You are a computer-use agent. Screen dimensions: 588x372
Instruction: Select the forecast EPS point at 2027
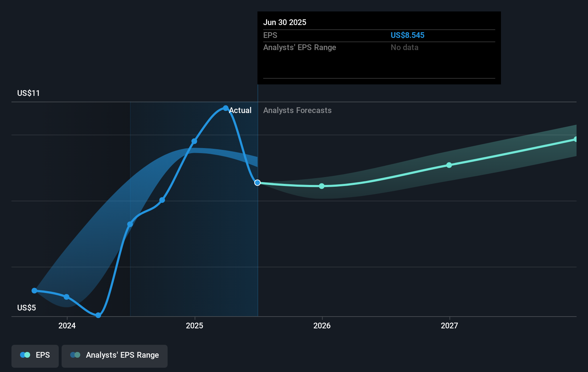click(x=449, y=165)
